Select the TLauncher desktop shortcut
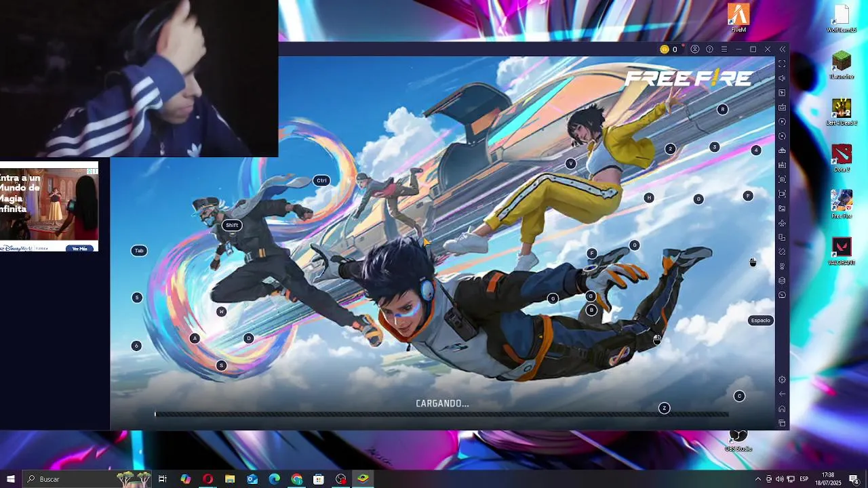Viewport: 868px width, 488px height. pyautogui.click(x=842, y=65)
